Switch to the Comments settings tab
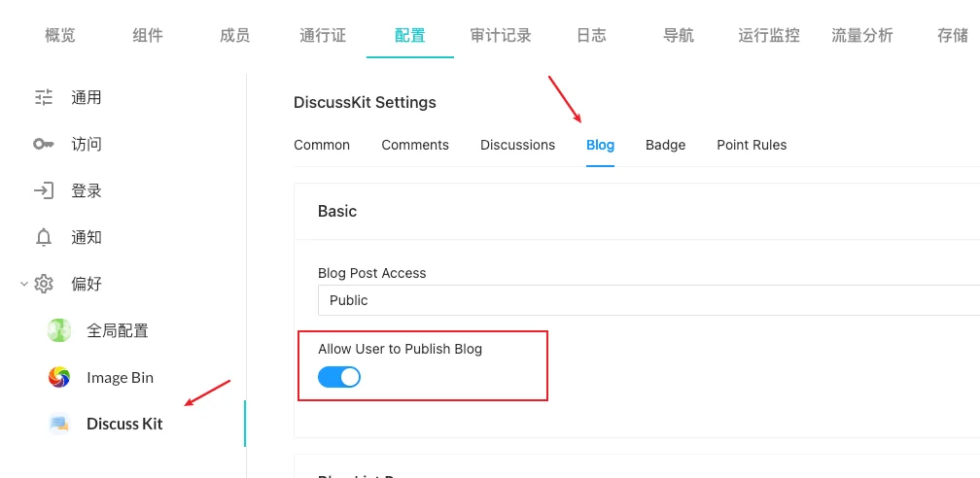The height and width of the screenshot is (478, 980). click(x=415, y=145)
